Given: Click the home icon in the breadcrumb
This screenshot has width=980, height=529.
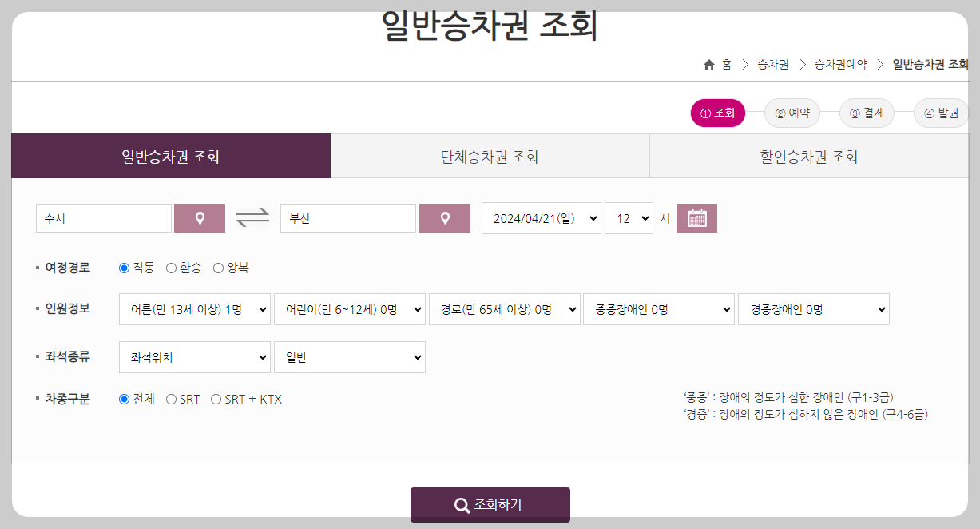Looking at the screenshot, I should 708,65.
